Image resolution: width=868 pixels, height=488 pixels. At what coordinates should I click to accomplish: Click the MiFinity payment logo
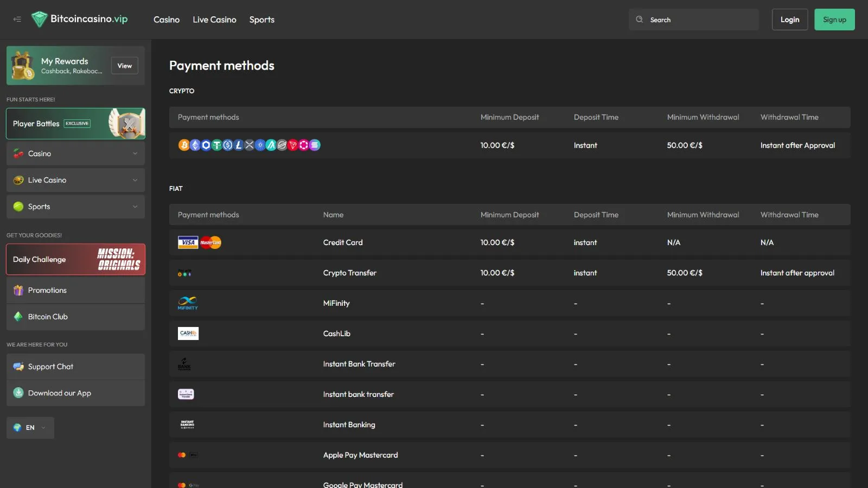click(x=188, y=303)
